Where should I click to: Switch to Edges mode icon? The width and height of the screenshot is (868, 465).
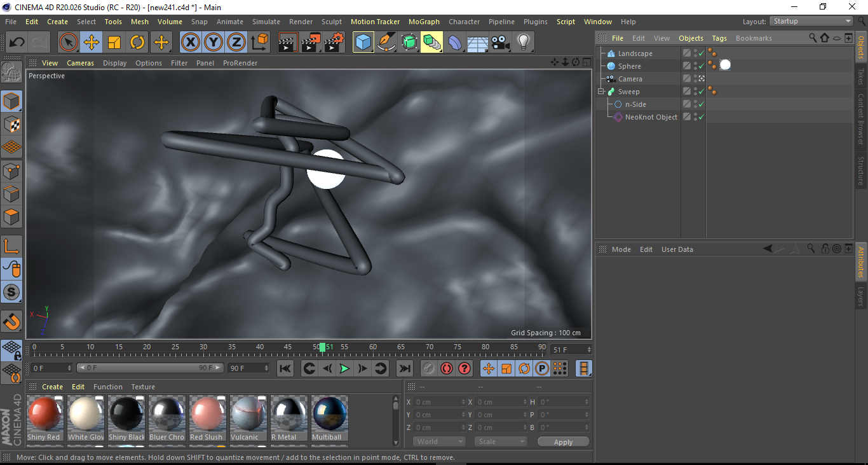(x=11, y=193)
